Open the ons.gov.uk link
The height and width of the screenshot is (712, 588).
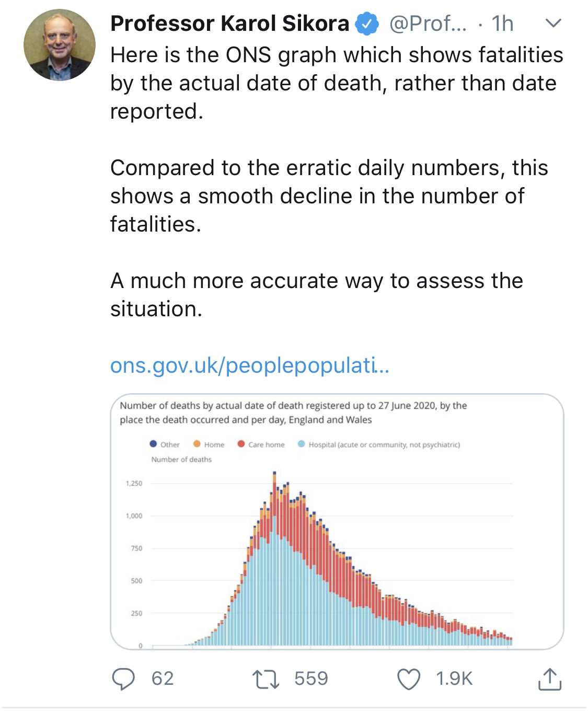[x=249, y=365]
